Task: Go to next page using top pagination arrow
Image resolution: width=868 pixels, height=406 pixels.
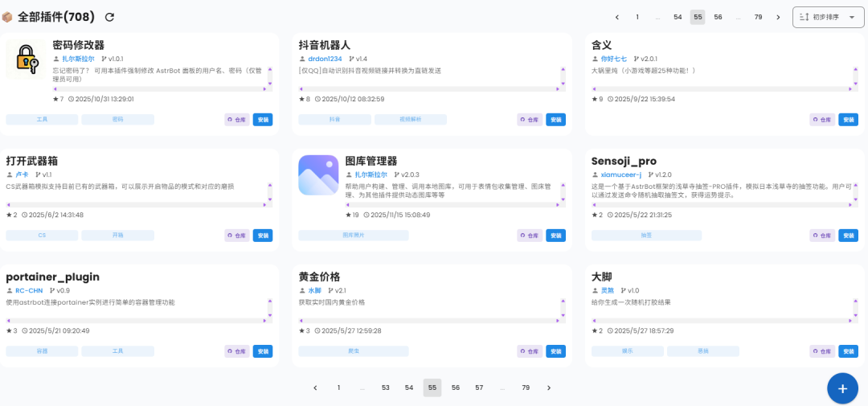Action: (778, 17)
